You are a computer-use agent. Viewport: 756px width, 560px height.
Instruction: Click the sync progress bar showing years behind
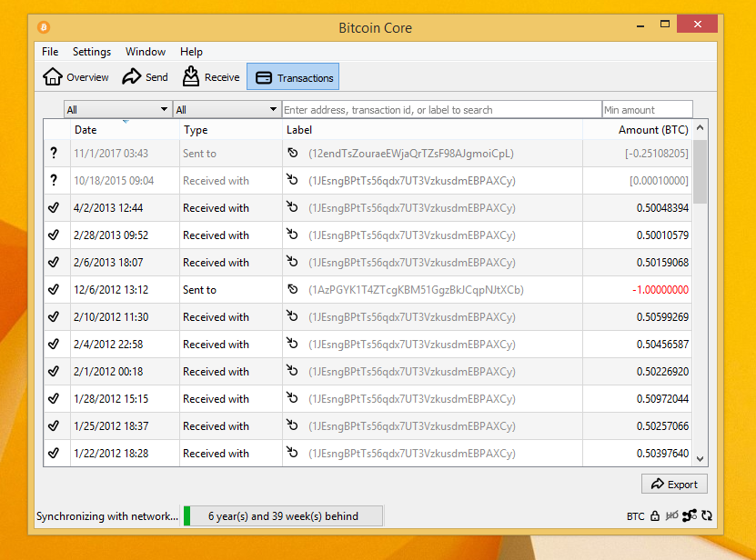click(285, 515)
